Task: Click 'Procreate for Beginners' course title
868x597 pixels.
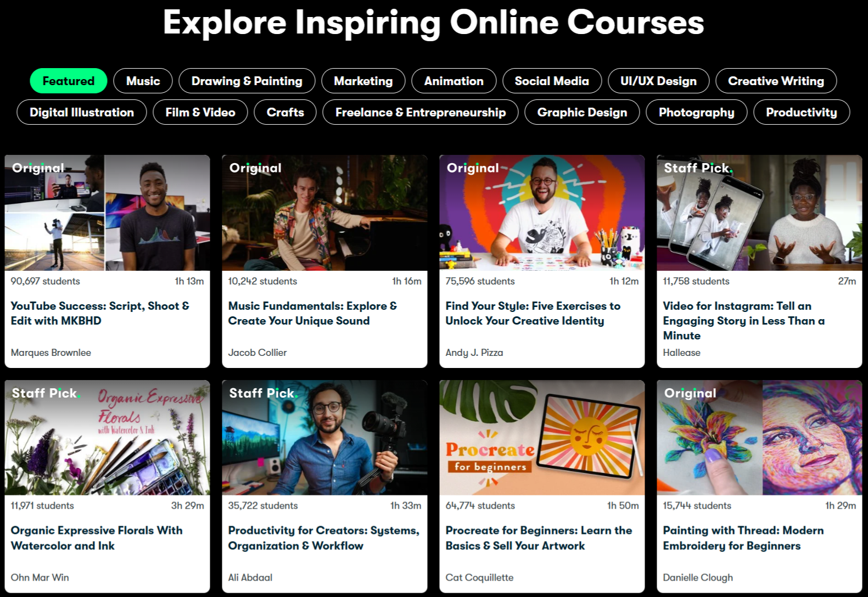Action: 539,538
